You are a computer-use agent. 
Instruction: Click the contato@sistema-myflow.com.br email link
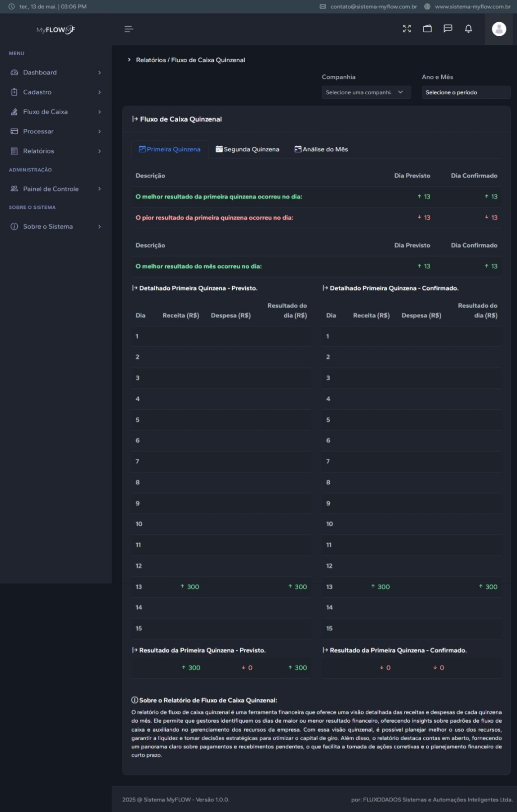pyautogui.click(x=373, y=6)
